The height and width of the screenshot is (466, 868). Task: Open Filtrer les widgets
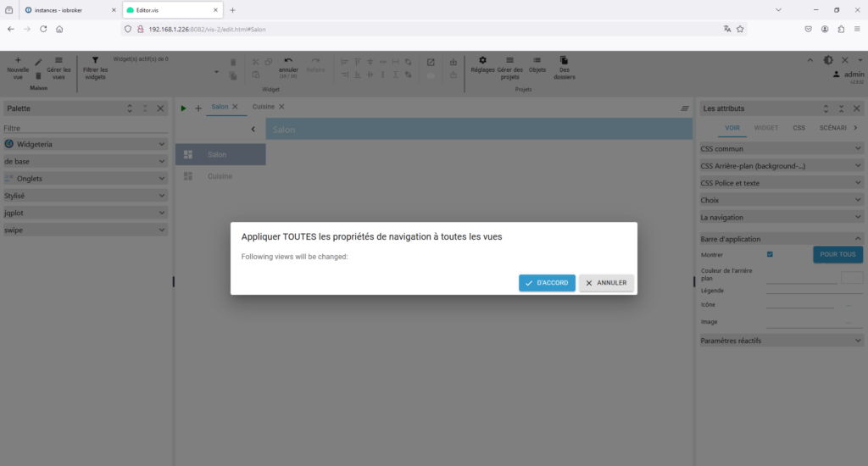coord(95,68)
